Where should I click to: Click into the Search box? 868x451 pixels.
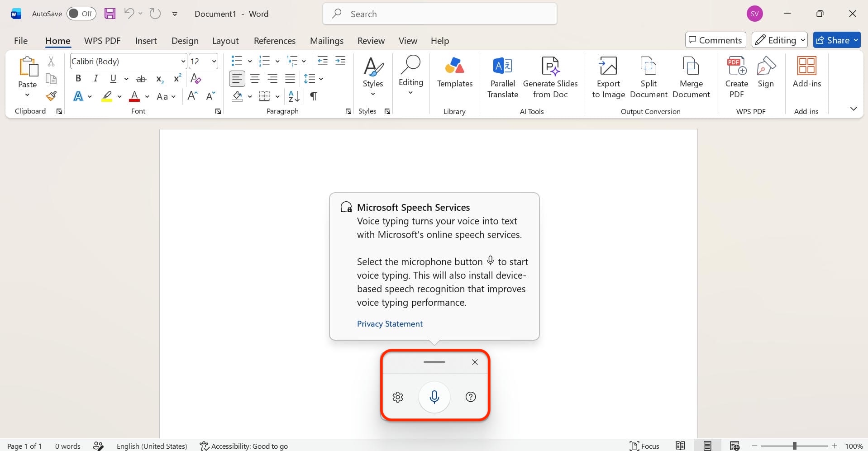point(440,14)
